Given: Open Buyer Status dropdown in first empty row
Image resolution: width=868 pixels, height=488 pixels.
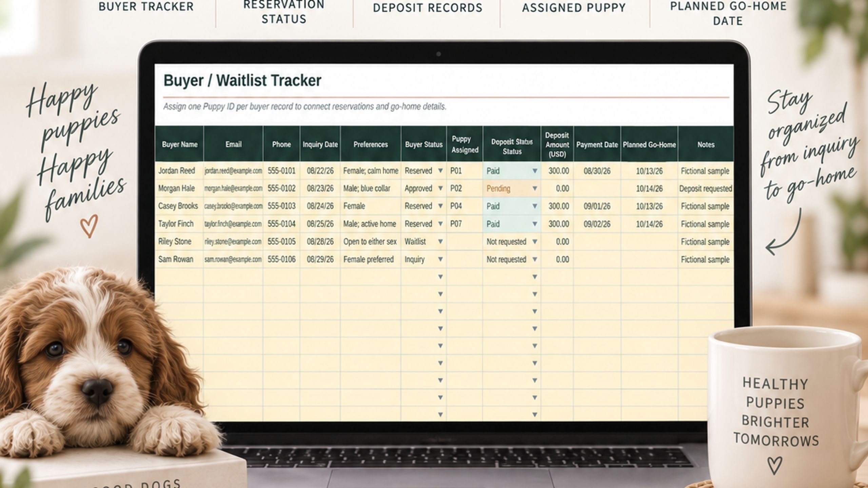Looking at the screenshot, I should point(440,277).
